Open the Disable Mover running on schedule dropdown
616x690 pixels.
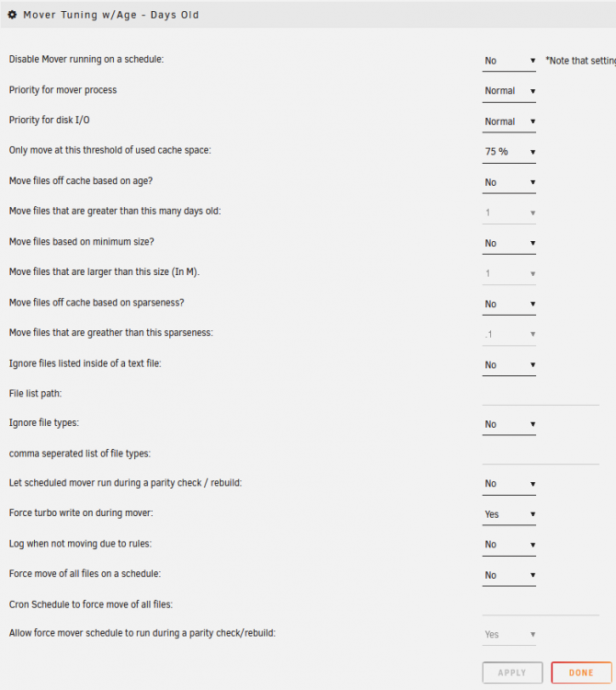508,61
